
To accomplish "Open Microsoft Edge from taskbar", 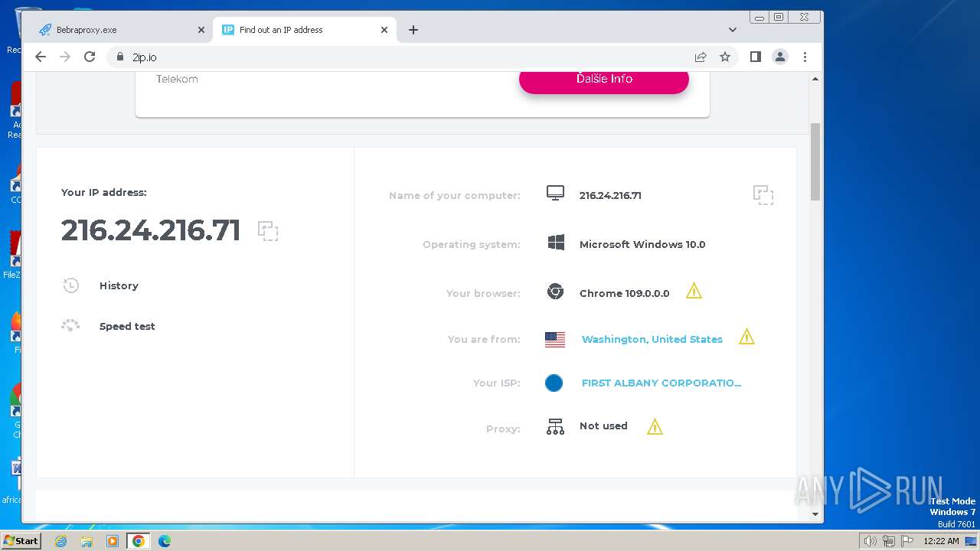I will click(165, 541).
